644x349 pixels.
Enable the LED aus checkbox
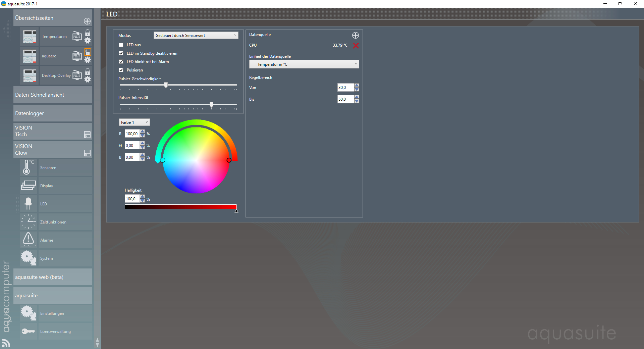(x=121, y=45)
